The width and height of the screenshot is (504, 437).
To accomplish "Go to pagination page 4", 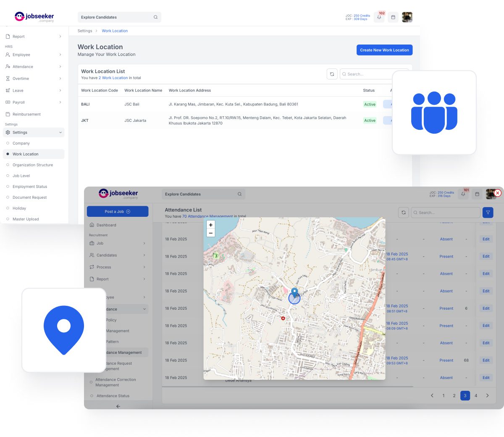I will pos(476,395).
